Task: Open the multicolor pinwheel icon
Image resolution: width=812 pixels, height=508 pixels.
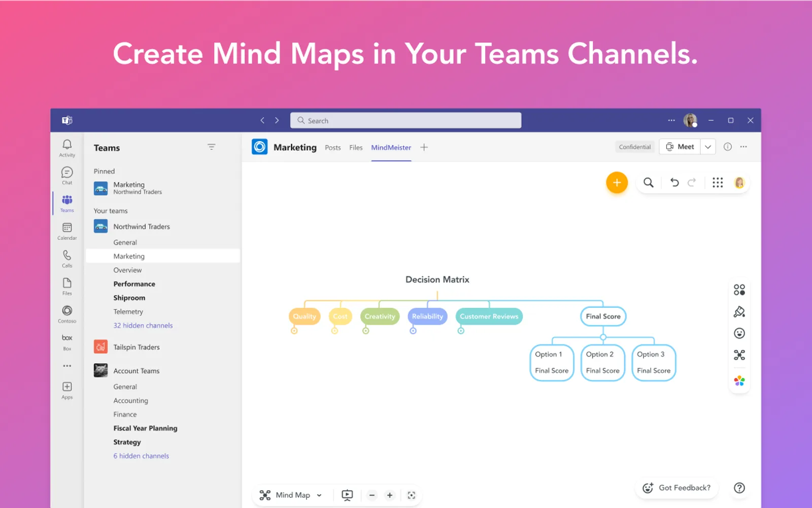Action: pyautogui.click(x=739, y=380)
